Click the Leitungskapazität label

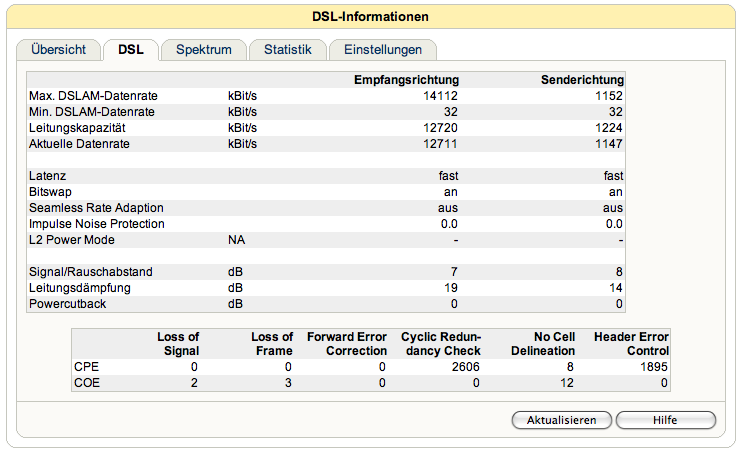pos(77,128)
